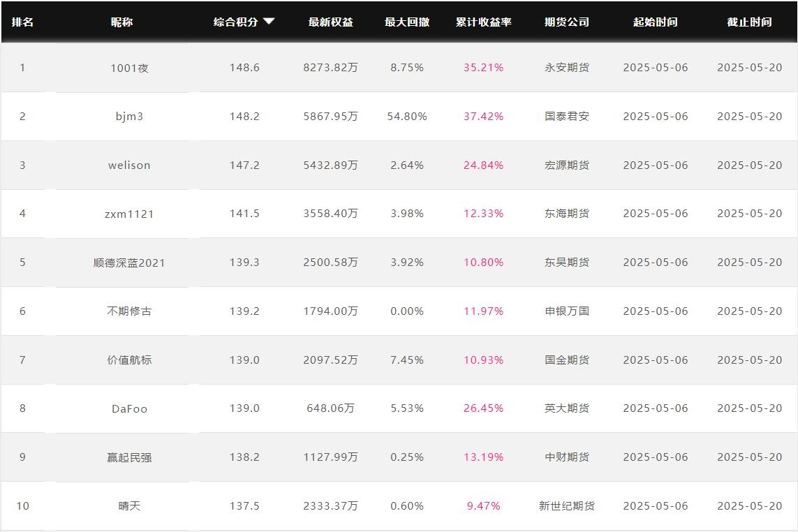The image size is (798, 532).
Task: Select futures company 中财期货
Action: click(x=567, y=457)
